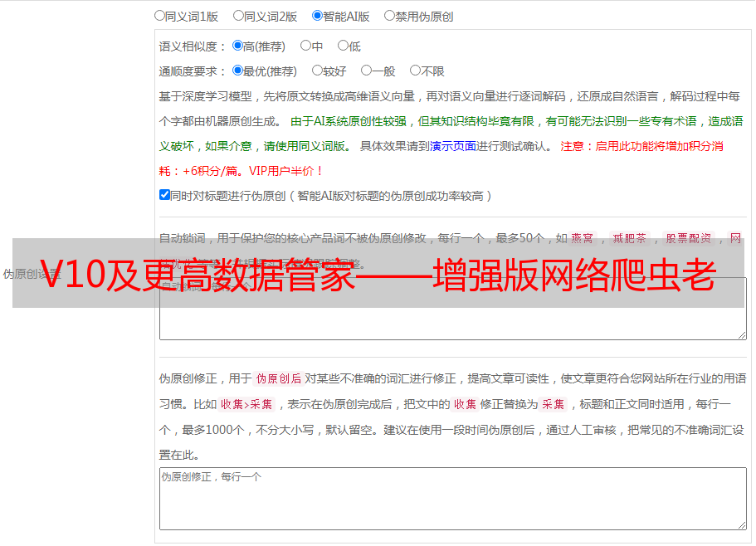
Task: Click inside the 伪原创修正 textarea
Action: click(453, 499)
